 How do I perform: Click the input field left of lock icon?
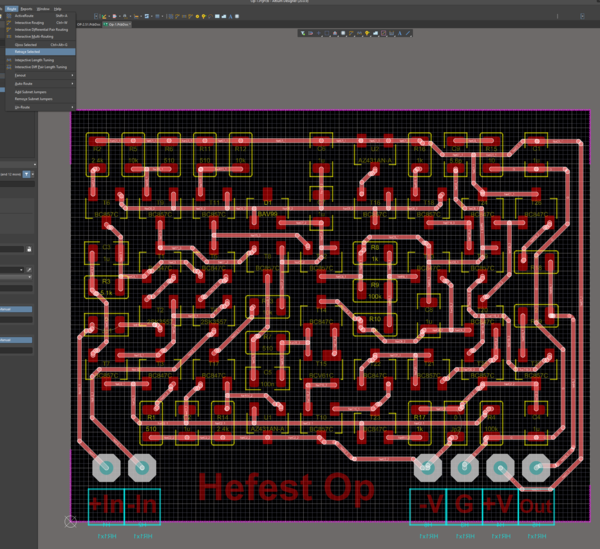click(x=12, y=249)
